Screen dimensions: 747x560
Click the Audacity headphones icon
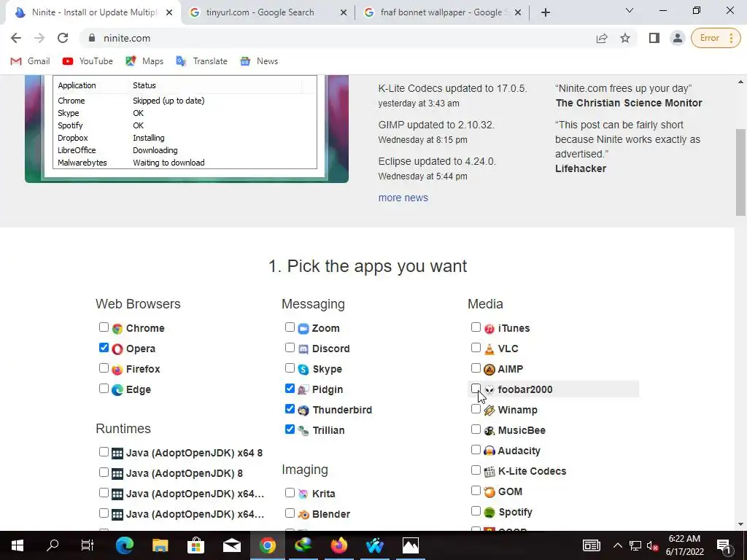point(489,451)
